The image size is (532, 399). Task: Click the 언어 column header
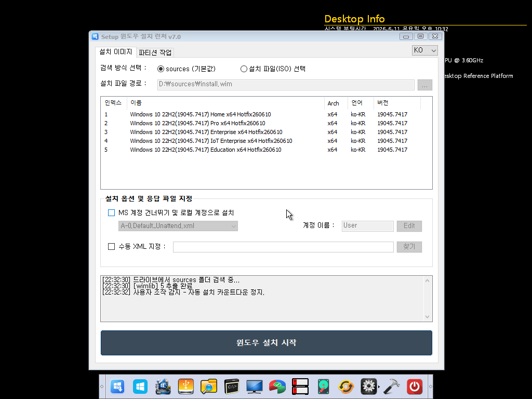[361, 103]
